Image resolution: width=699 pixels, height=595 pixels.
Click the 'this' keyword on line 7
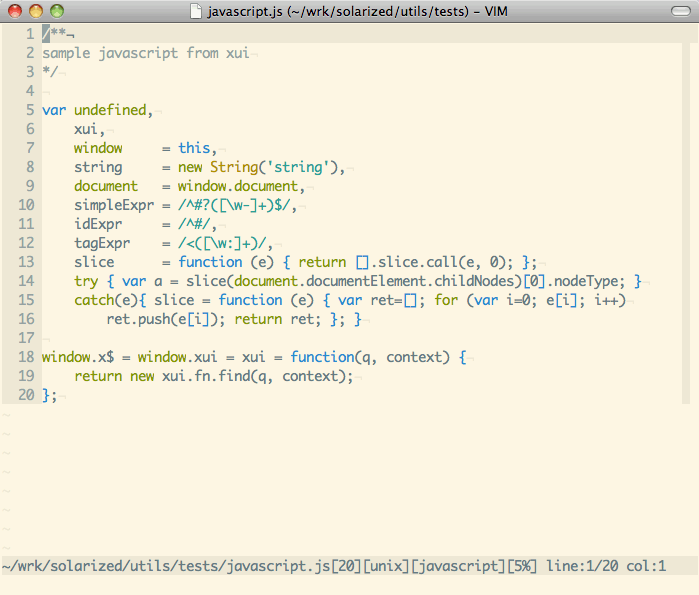click(x=195, y=148)
